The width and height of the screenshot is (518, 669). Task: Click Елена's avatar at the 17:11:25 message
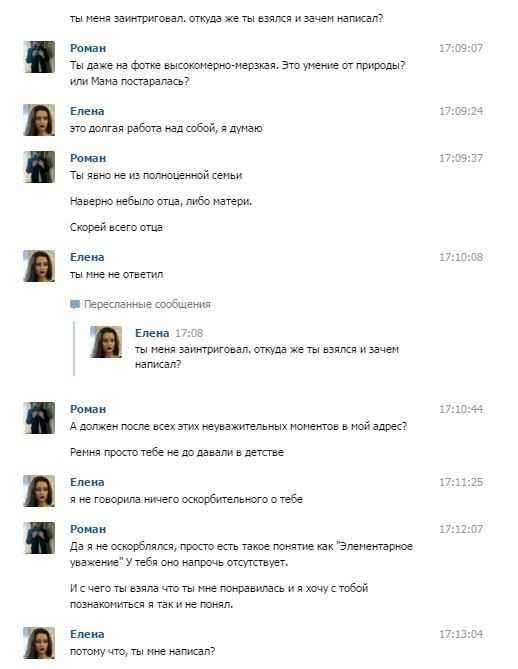click(39, 491)
